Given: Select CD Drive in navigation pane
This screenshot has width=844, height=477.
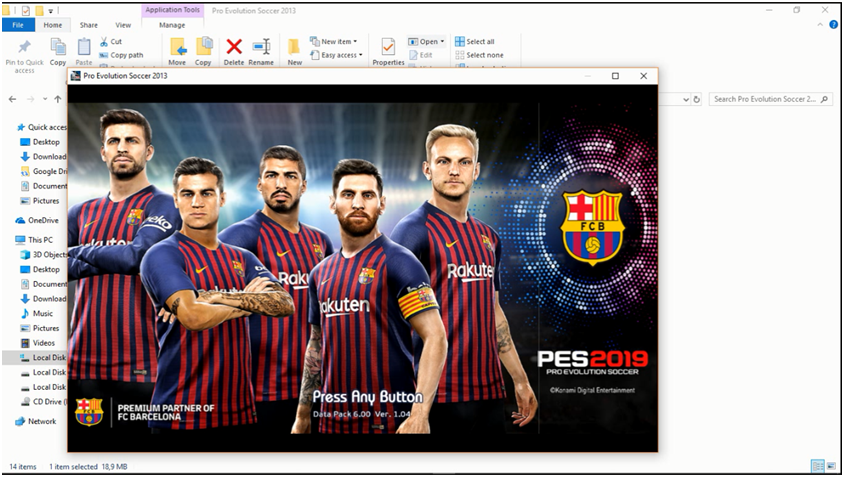Looking at the screenshot, I should [x=43, y=402].
